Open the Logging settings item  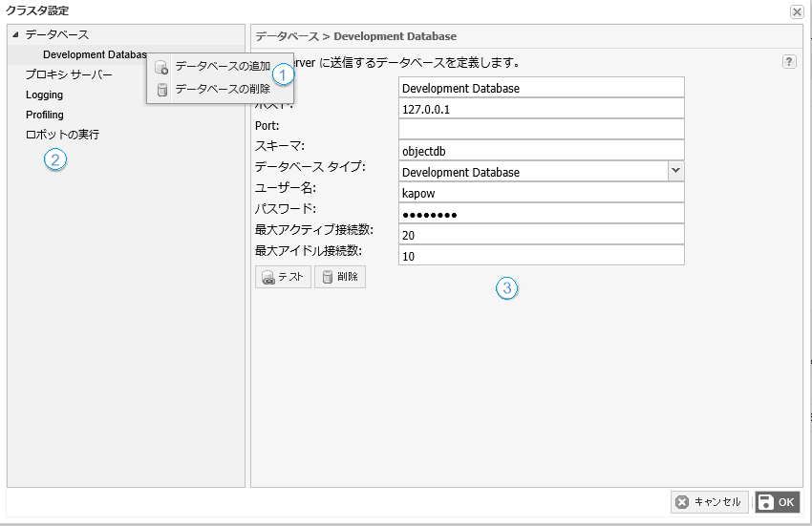(x=44, y=95)
